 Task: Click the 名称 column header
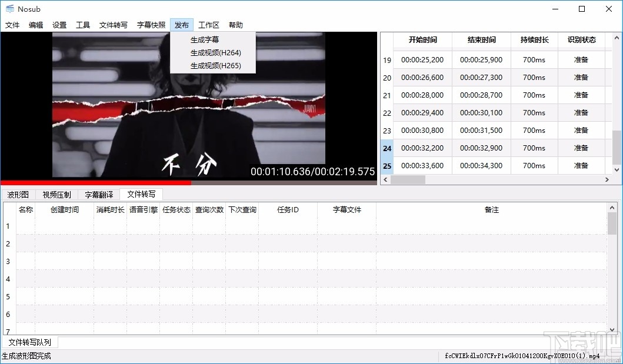(x=25, y=209)
